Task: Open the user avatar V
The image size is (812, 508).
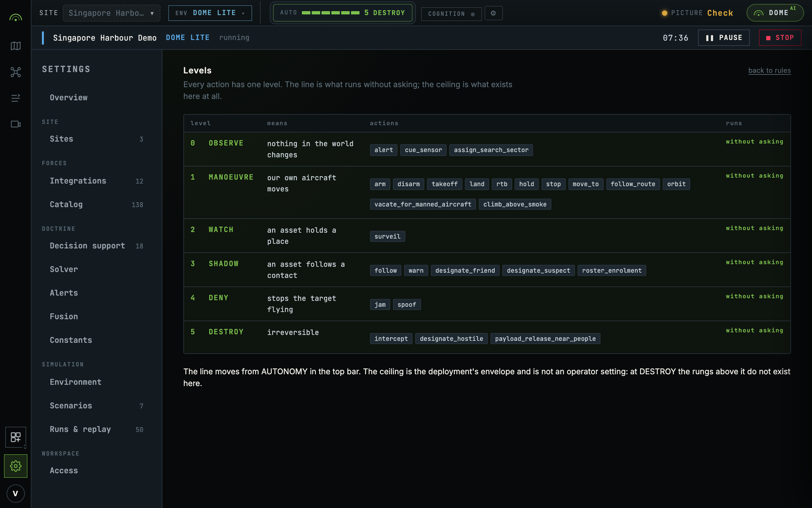Action: (15, 493)
